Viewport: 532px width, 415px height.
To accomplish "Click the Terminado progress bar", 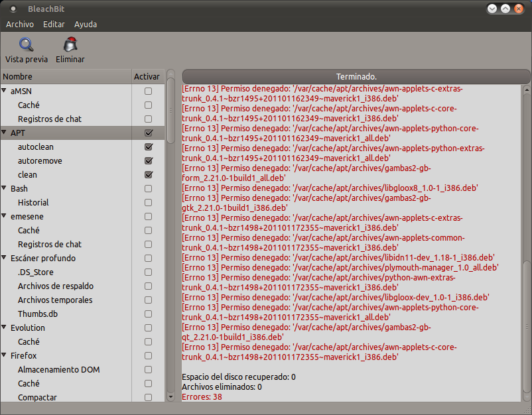I will (356, 77).
